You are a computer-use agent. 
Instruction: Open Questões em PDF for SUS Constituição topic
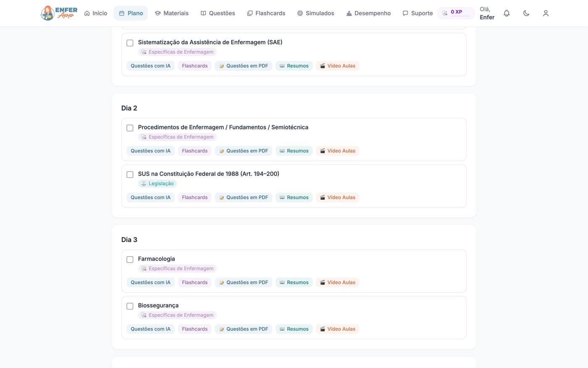click(244, 197)
